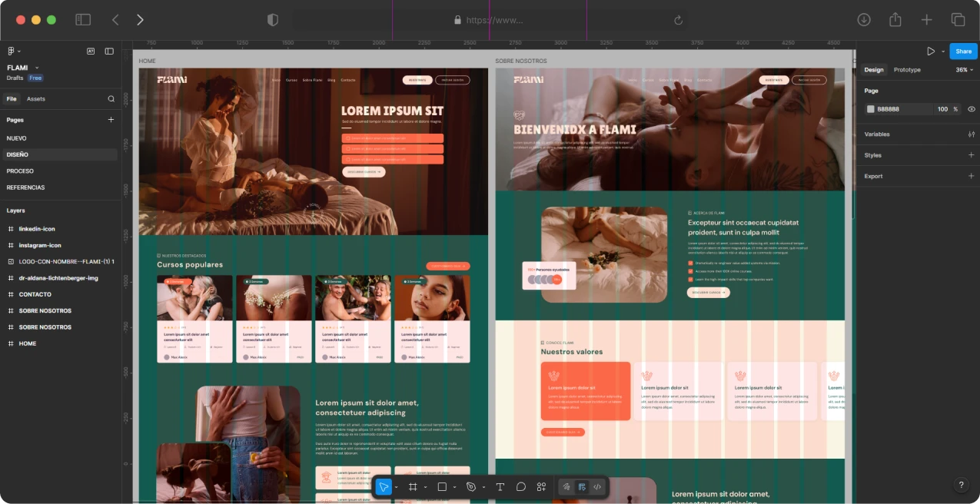Open variables settings icon

[971, 134]
